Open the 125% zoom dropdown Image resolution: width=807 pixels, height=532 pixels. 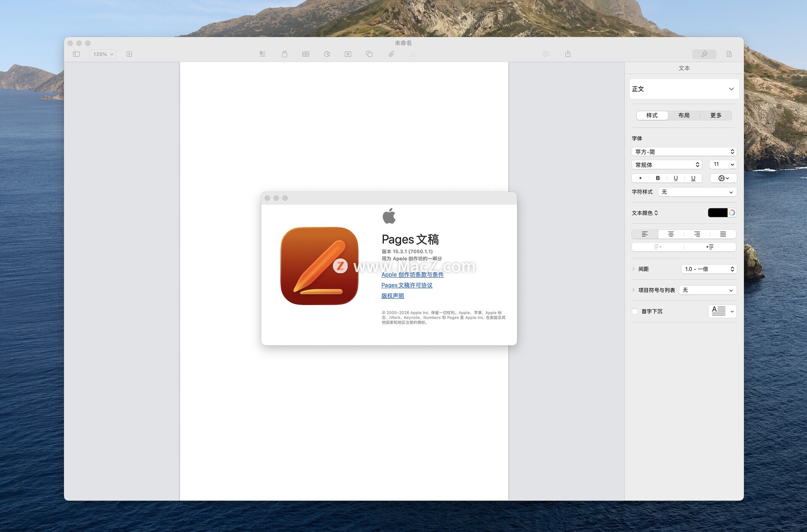coord(103,54)
